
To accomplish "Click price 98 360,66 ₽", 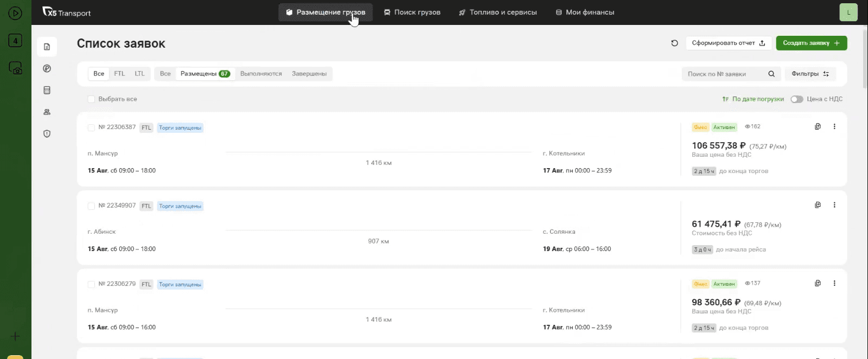I will [x=716, y=302].
